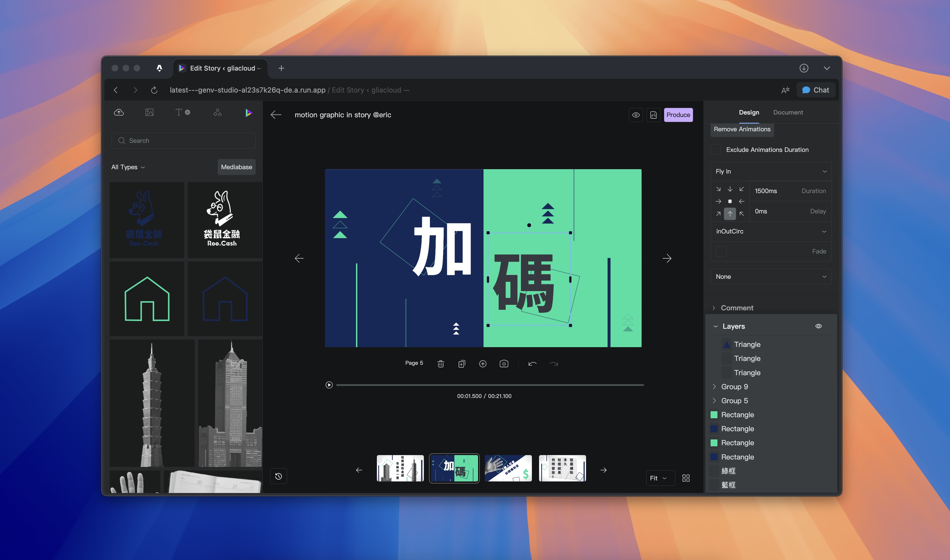The width and height of the screenshot is (950, 560).
Task: Click the upload cloud icon
Action: (x=119, y=112)
